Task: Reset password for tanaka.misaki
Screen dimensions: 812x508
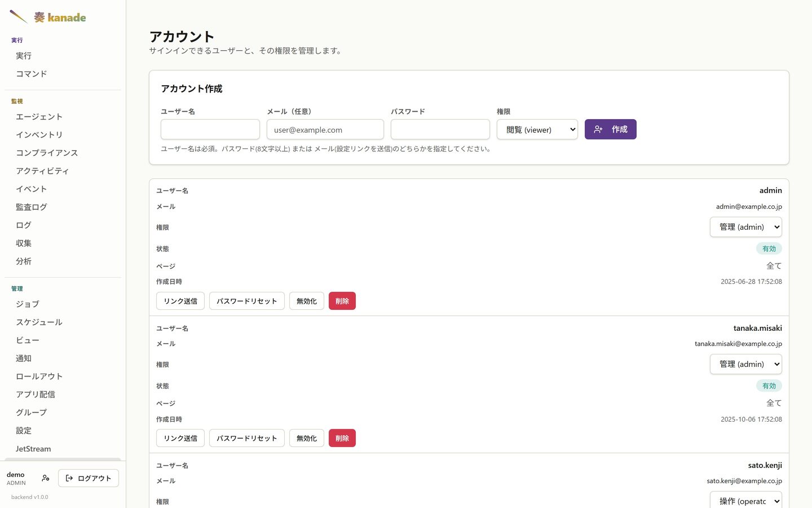Action: pos(247,438)
